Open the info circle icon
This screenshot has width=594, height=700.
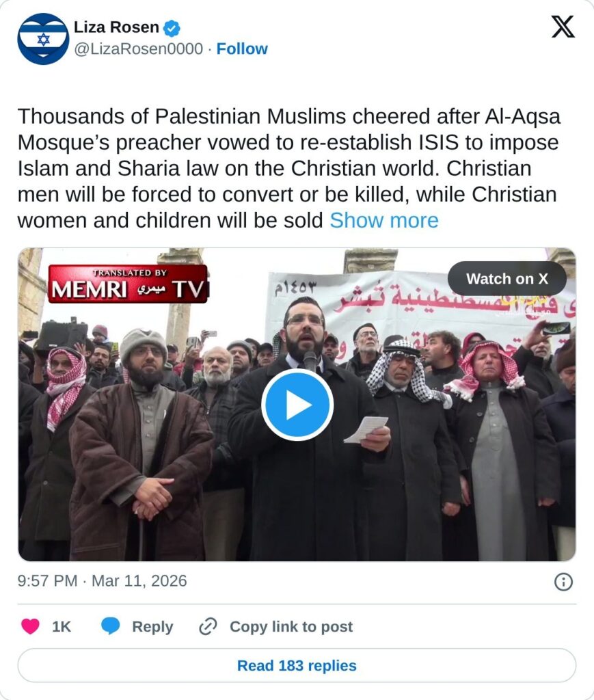(x=563, y=582)
